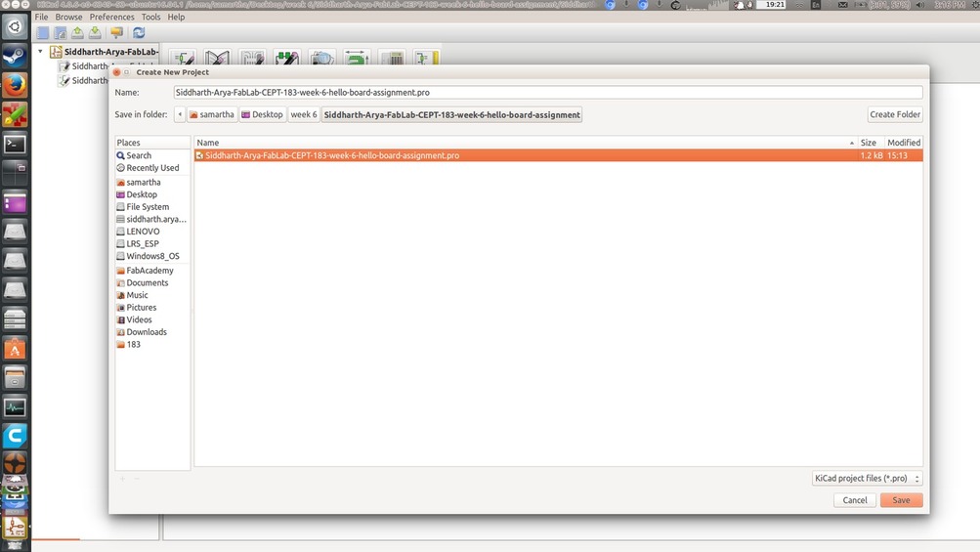The height and width of the screenshot is (552, 980).
Task: Open Firefox from the dock
Action: pyautogui.click(x=15, y=86)
